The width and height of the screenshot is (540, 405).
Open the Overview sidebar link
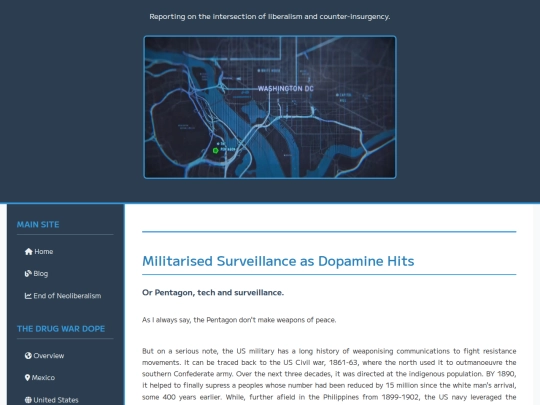pyautogui.click(x=44, y=356)
